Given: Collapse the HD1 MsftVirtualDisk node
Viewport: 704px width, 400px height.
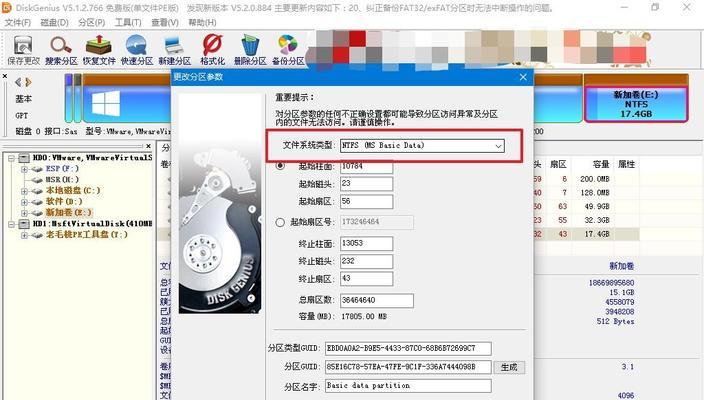Looking at the screenshot, I should pyautogui.click(x=12, y=224).
